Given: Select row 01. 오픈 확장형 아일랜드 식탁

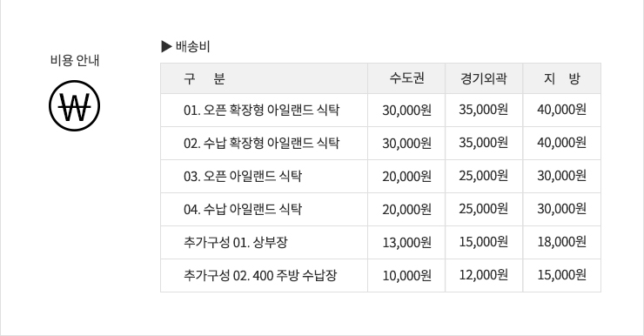Looking at the screenshot, I should click(x=380, y=110).
